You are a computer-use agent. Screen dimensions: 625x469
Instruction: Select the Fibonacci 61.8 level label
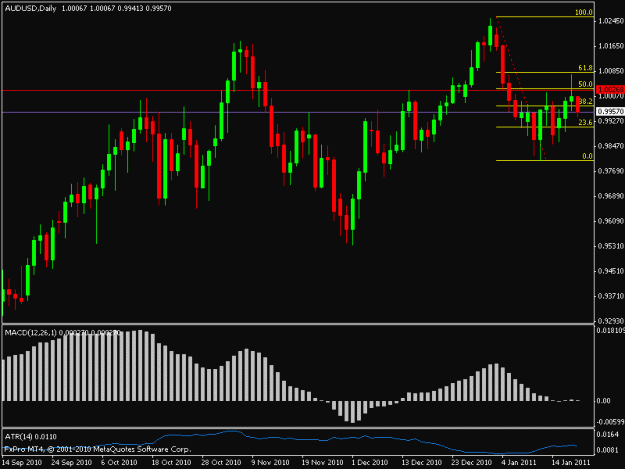(585, 68)
